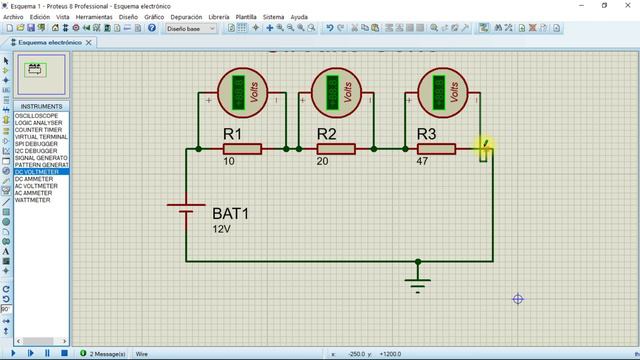Click the Step simulation button
Image resolution: width=640 pixels, height=360 pixels.
pyautogui.click(x=30, y=353)
